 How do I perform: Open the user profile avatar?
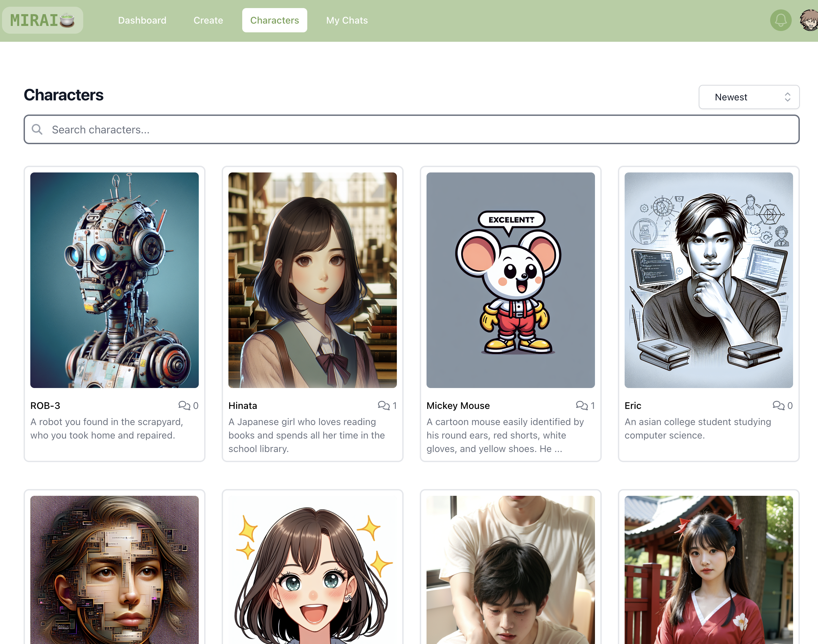tap(809, 20)
